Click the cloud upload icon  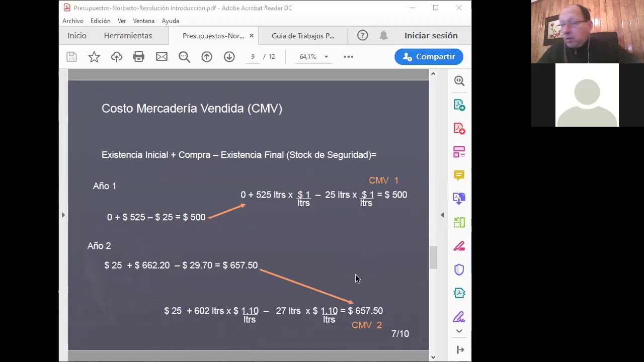tap(117, 57)
